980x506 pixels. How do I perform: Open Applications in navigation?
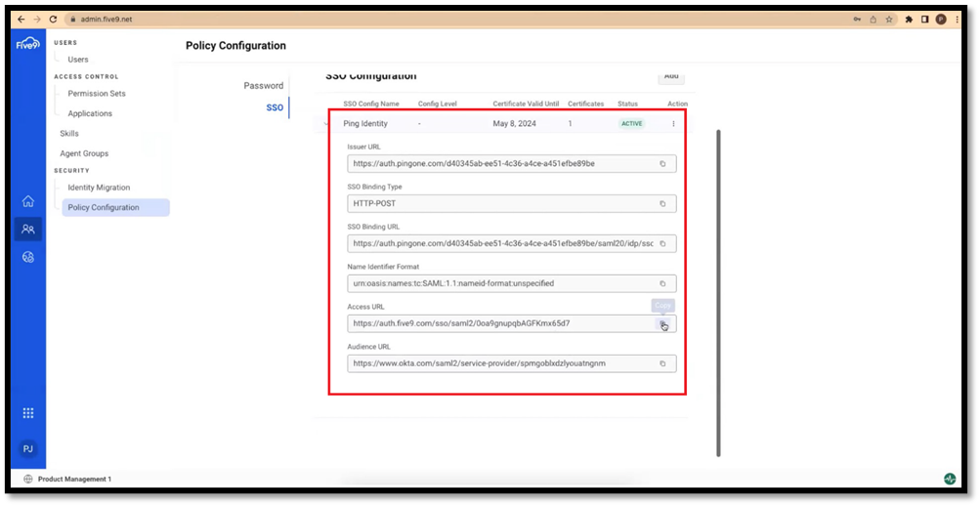tap(90, 113)
